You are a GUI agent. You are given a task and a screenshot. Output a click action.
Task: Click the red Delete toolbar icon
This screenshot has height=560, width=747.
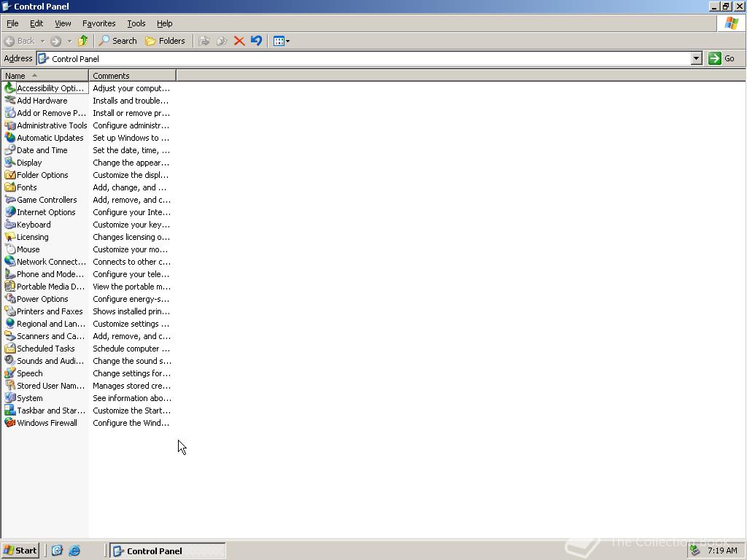[x=239, y=41]
